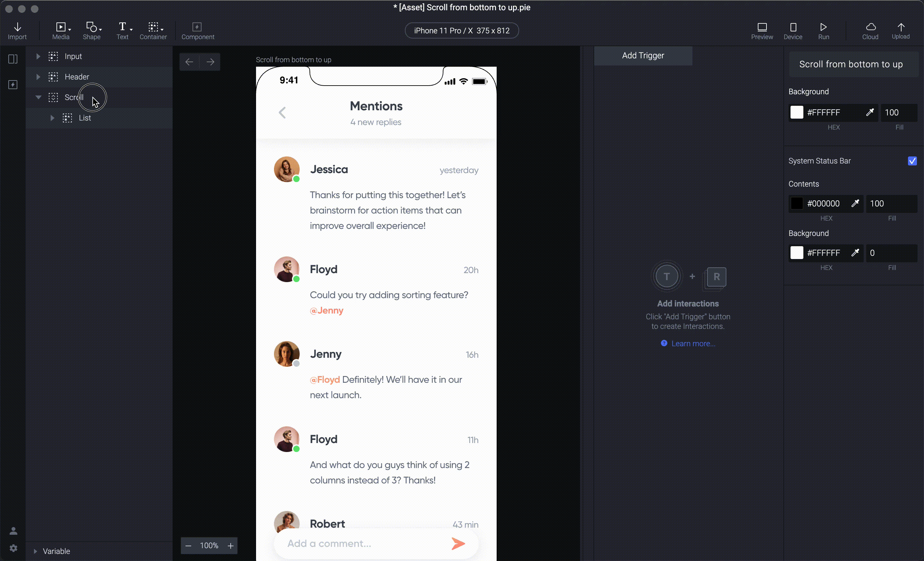Select the Input layer item

point(73,56)
